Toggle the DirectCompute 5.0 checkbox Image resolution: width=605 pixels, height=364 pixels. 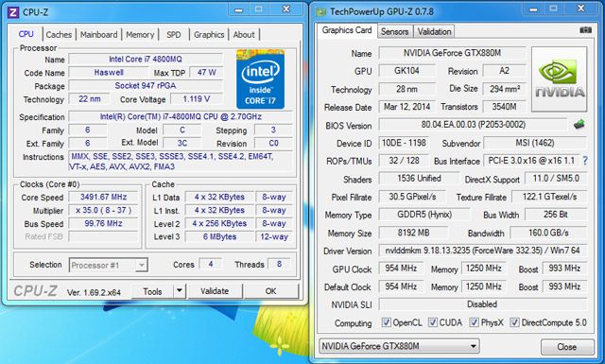[x=514, y=322]
